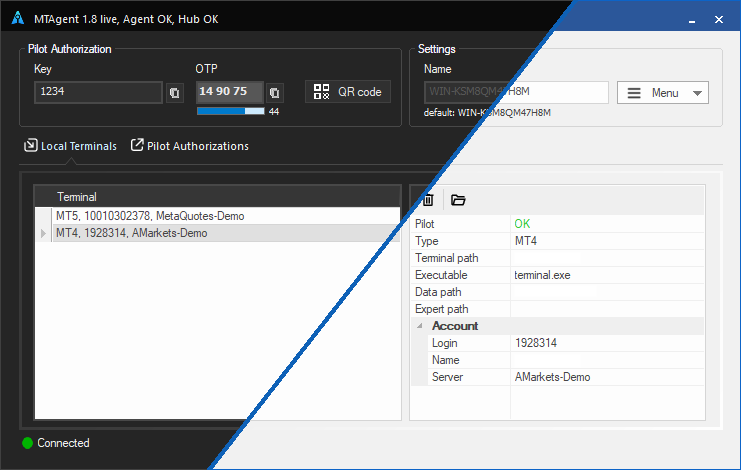The image size is (741, 470).
Task: Select the Expert path property
Action: click(x=558, y=309)
